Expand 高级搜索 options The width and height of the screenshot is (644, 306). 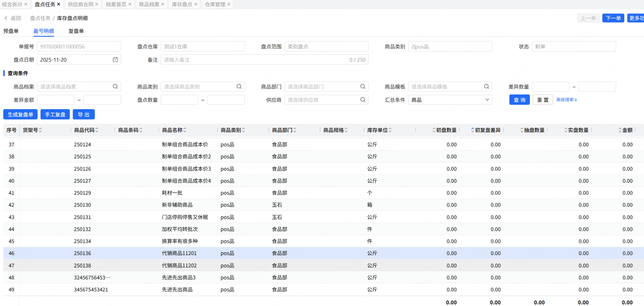click(566, 100)
